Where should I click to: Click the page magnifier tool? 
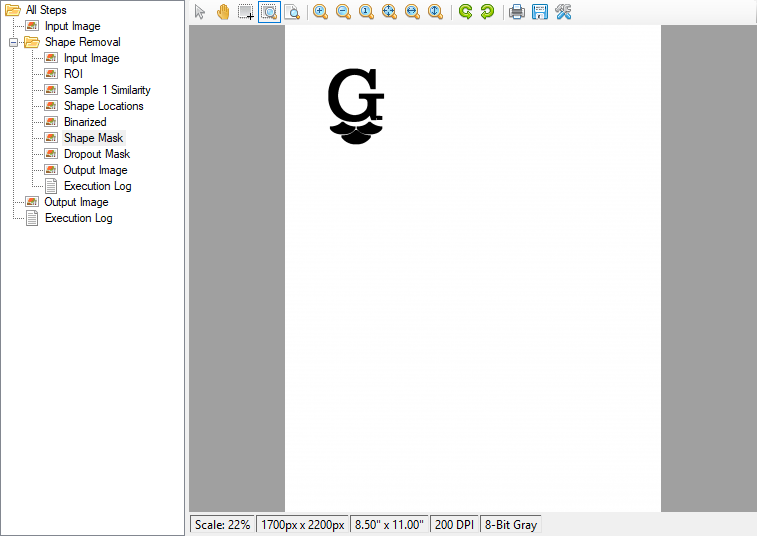tap(292, 12)
